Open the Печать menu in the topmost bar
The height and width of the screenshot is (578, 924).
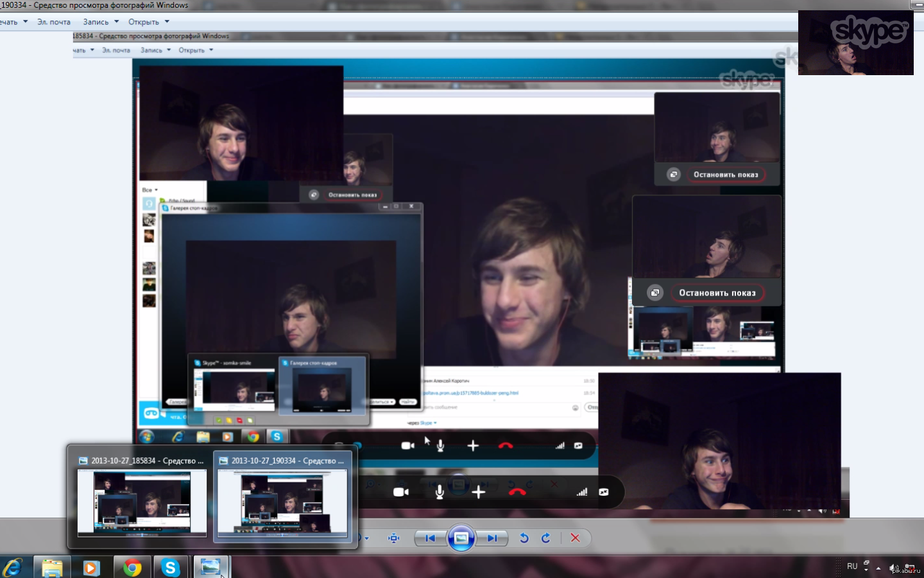(12, 22)
